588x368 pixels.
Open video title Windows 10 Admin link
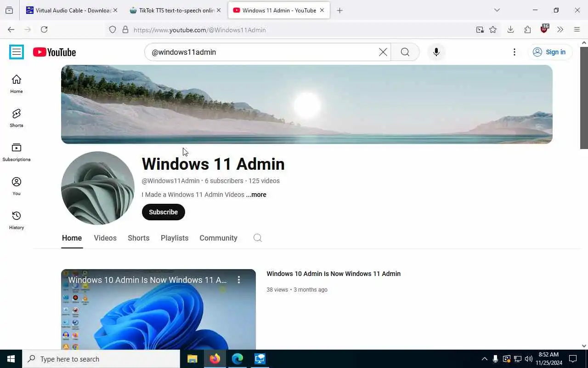click(334, 274)
